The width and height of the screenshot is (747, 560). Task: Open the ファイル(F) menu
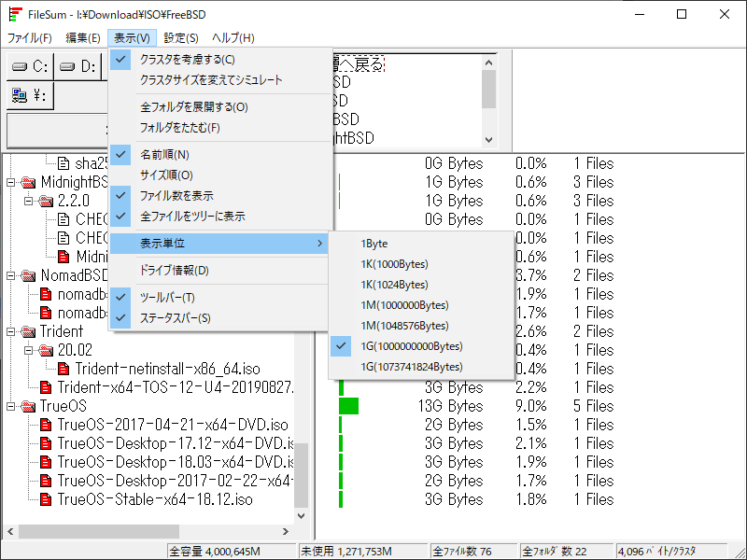[30, 38]
